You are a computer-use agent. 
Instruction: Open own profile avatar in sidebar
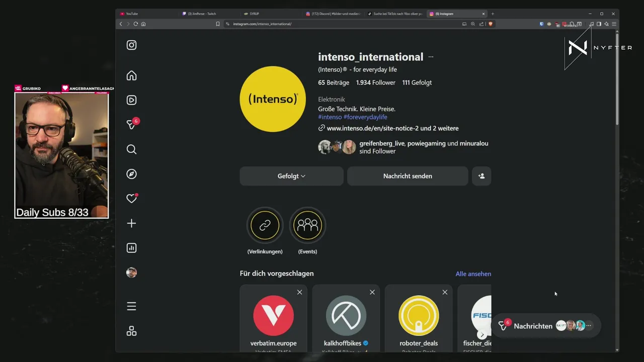(x=131, y=273)
